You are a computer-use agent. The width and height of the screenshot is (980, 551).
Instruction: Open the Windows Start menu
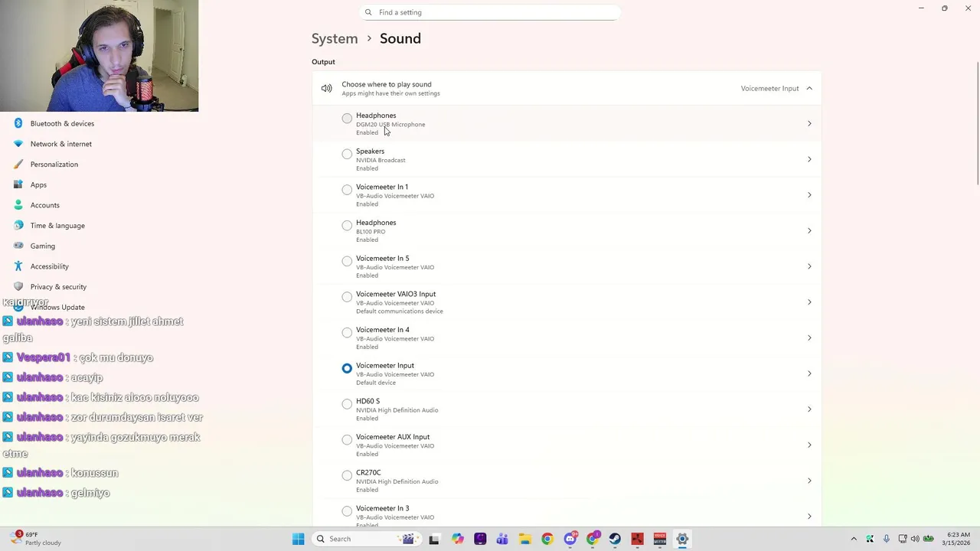coord(298,539)
